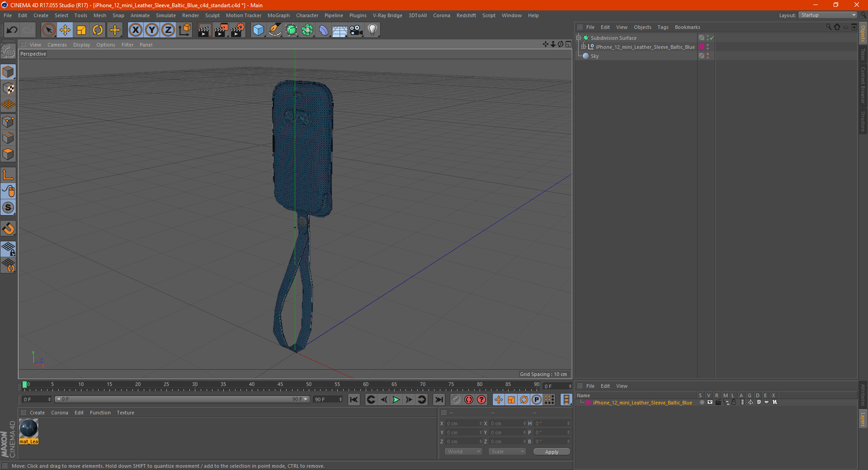This screenshot has width=868, height=470.
Task: Switch to Texture mode
Action: click(8, 89)
